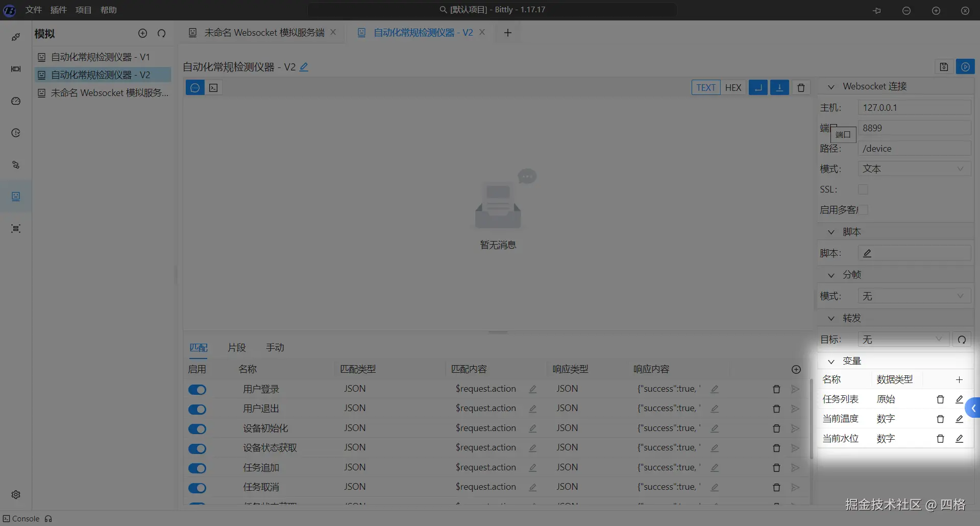This screenshot has width=980, height=526.
Task: Add a new mock in the 模拟 panel
Action: tap(142, 33)
